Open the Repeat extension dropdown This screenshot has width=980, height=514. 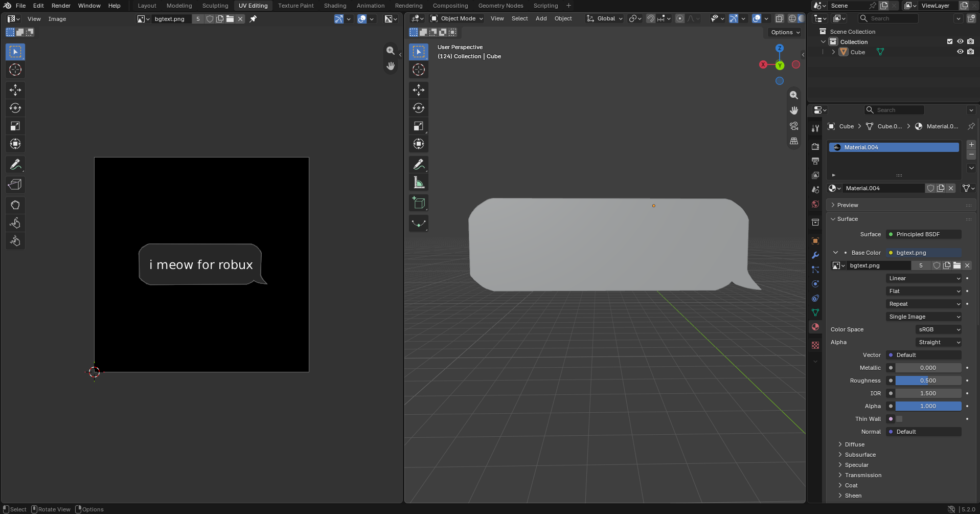(x=924, y=304)
